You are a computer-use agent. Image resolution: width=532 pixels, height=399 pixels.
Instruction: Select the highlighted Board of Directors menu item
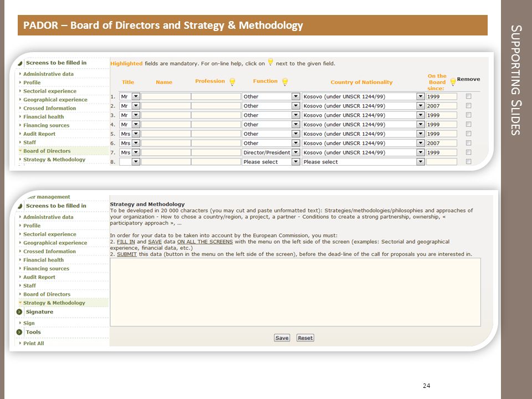pyautogui.click(x=47, y=151)
